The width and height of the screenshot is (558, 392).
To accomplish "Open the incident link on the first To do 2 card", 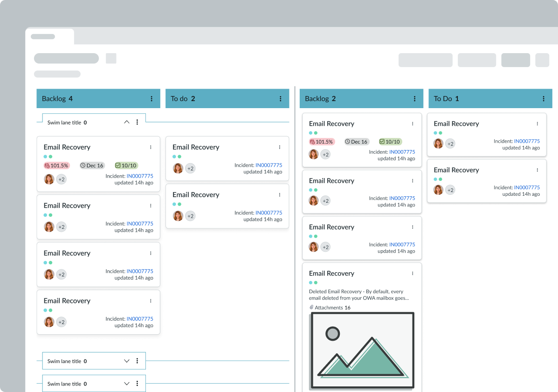I will 269,165.
